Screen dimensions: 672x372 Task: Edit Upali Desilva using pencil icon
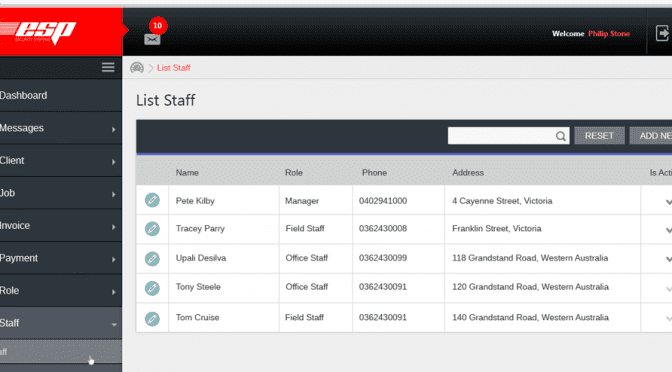pyautogui.click(x=152, y=258)
